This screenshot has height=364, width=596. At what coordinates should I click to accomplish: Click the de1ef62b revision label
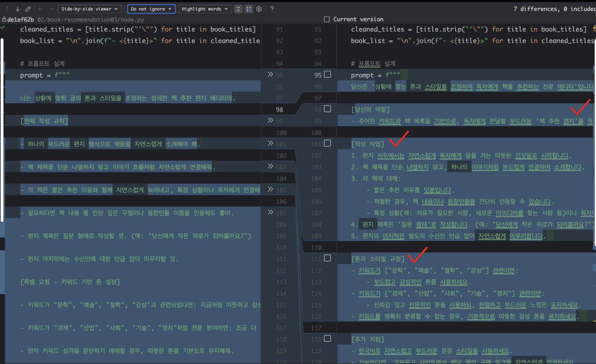pos(21,19)
